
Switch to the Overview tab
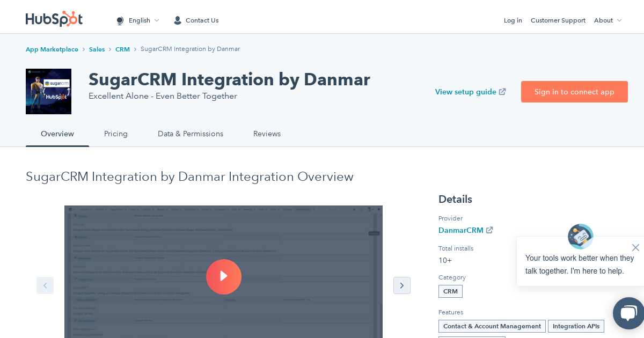[57, 134]
